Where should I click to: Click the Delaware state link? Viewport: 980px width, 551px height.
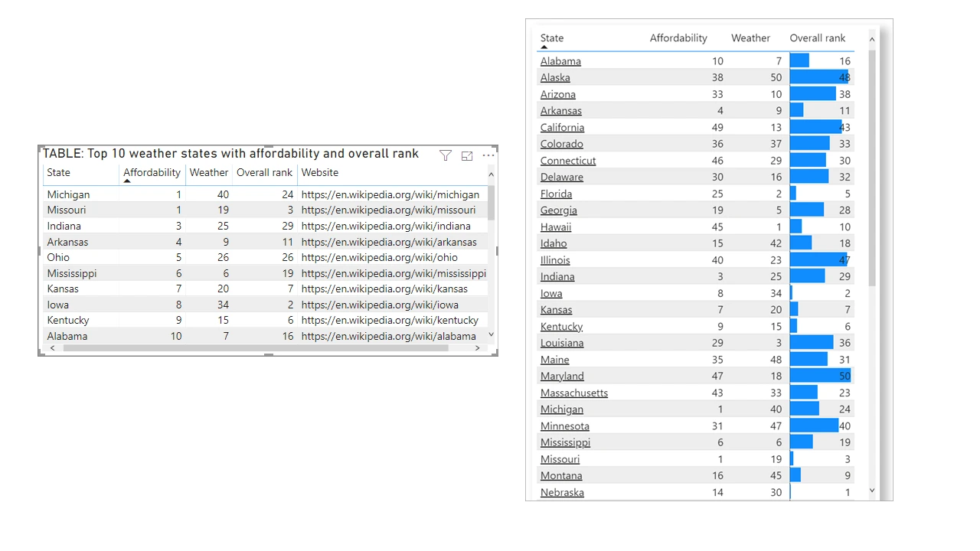click(562, 178)
